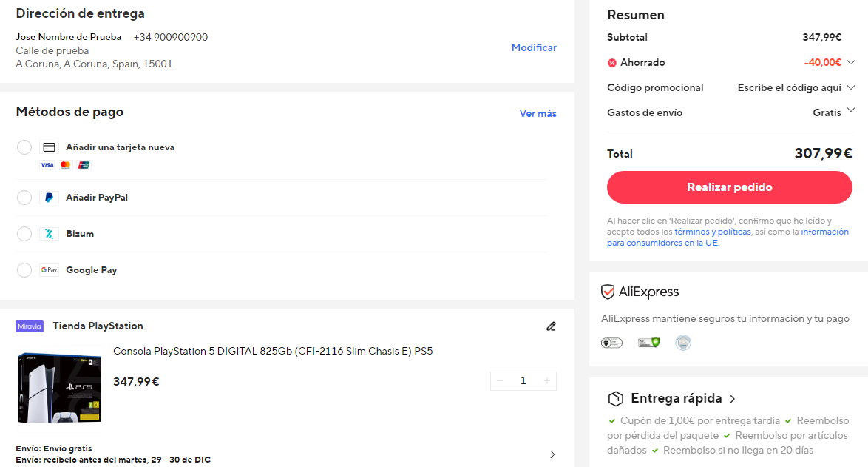Select the Añadir una tarjeta nueva radio button
The width and height of the screenshot is (868, 467).
pyautogui.click(x=24, y=147)
